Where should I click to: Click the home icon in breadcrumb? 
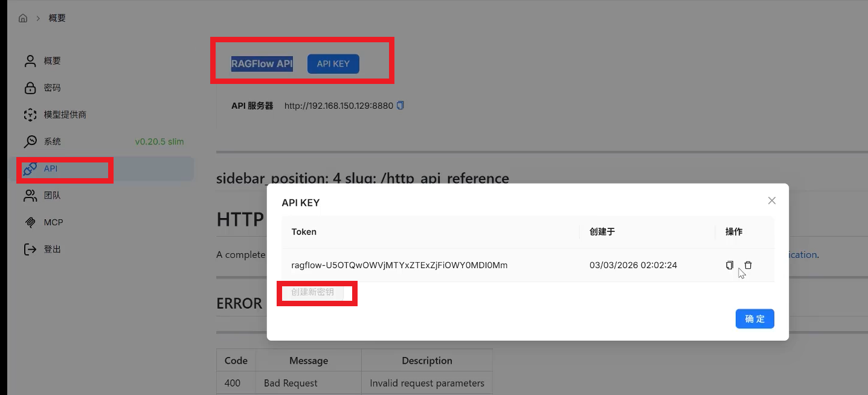click(x=23, y=18)
